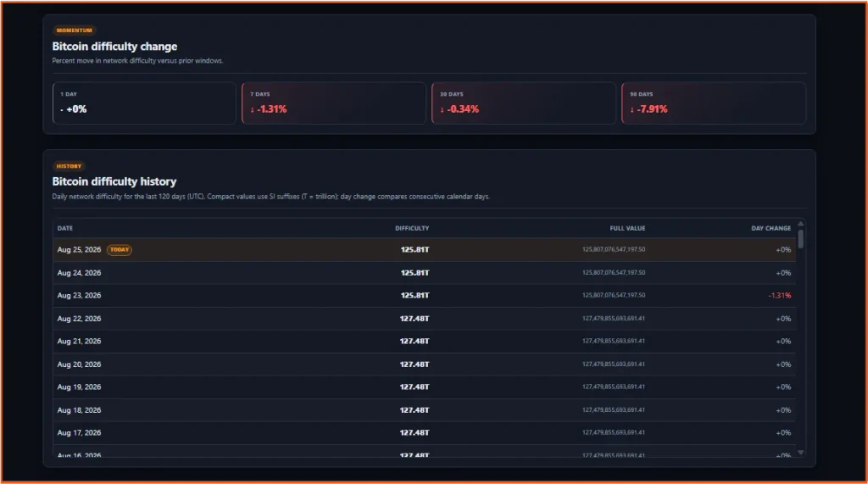This screenshot has width=868, height=484.
Task: Click the -1.31% day change on Aug 23
Action: 780,296
